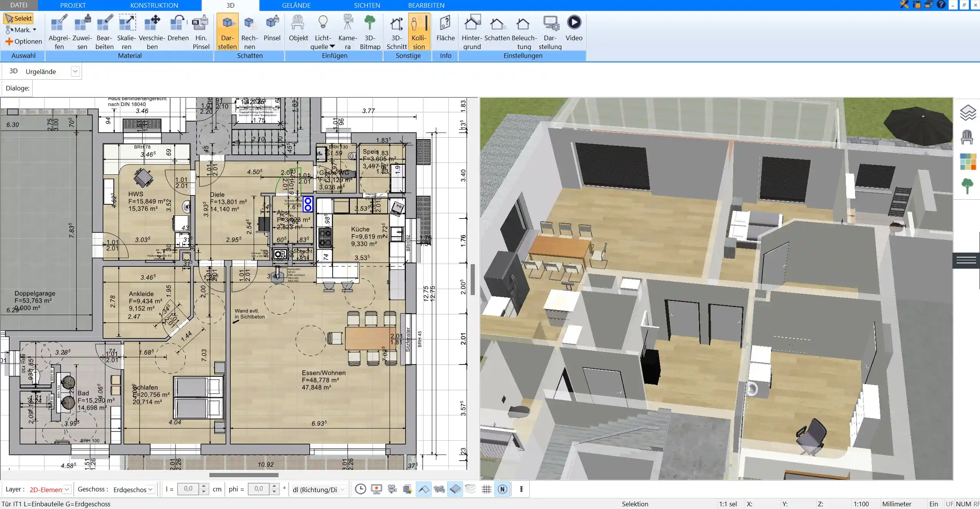
Task: Insert a 3D-Bitmap tree
Action: (370, 32)
